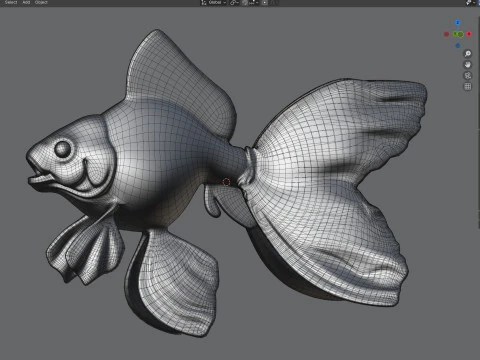
Task: Click the bright red X axis gizmo handle
Action: click(x=469, y=34)
